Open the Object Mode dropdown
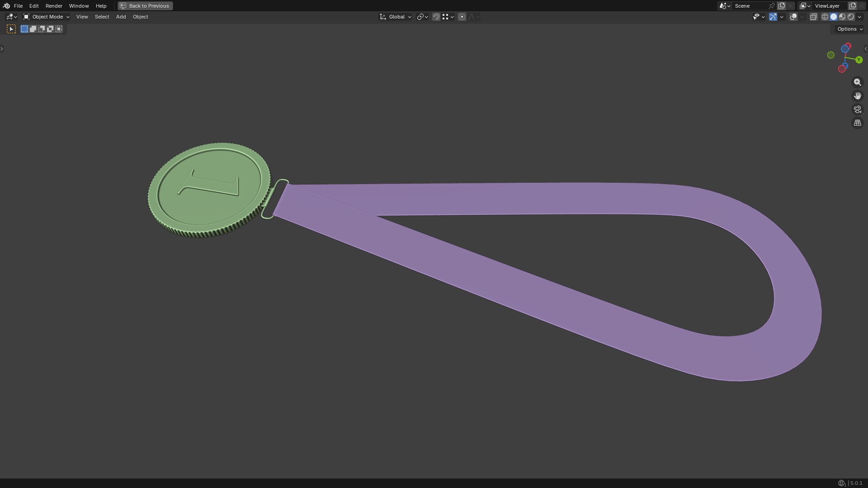 [x=46, y=17]
